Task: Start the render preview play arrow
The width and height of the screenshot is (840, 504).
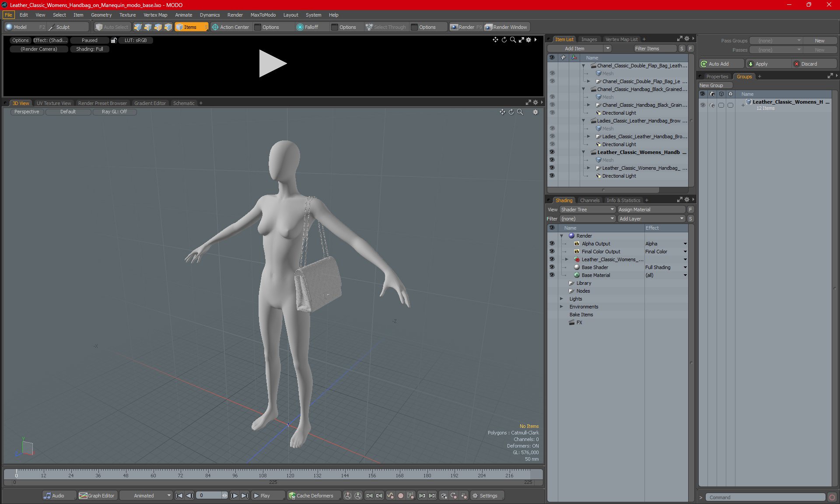Action: coord(272,63)
